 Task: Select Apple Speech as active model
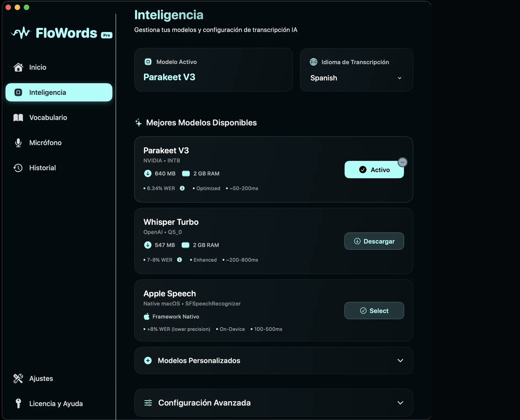(x=374, y=311)
